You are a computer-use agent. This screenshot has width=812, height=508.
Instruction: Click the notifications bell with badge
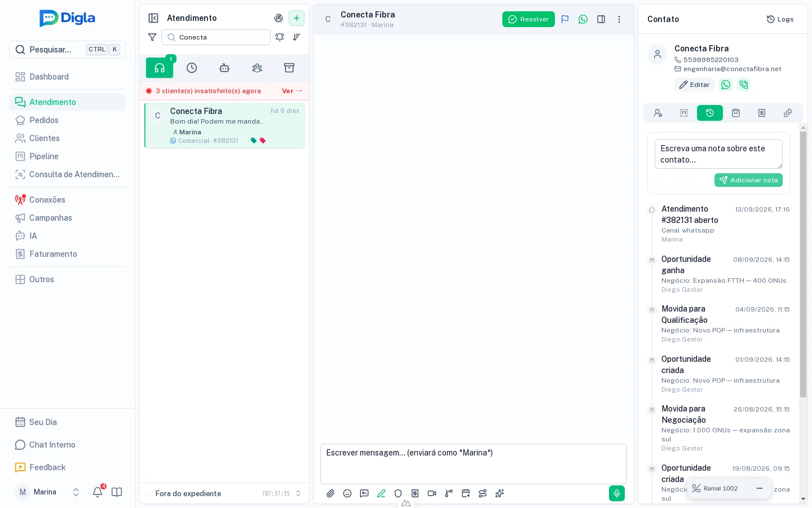(98, 492)
